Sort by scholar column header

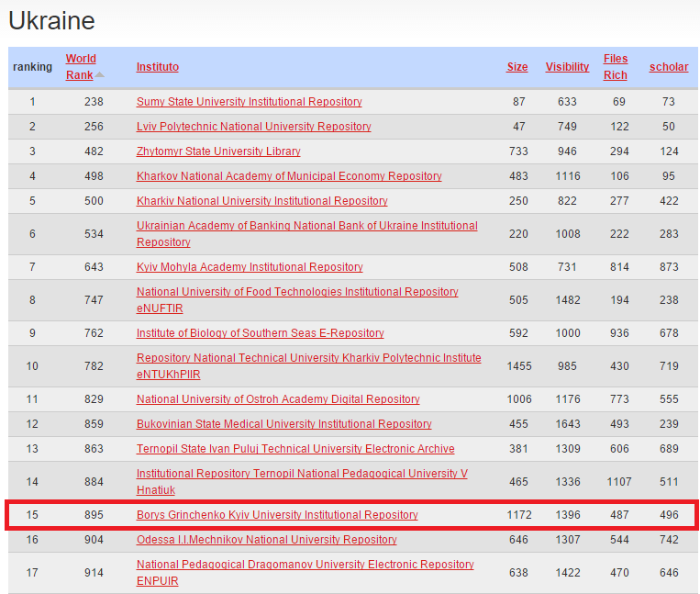669,67
